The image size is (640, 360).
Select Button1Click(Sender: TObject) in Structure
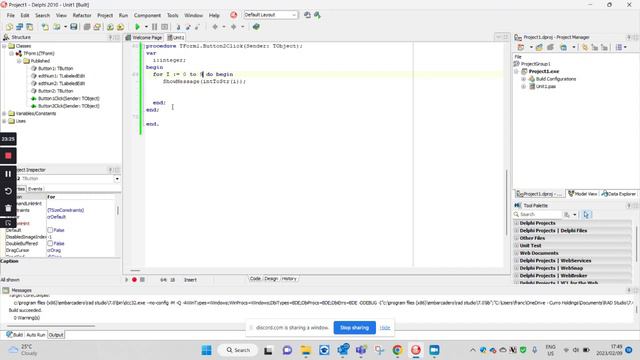coord(69,98)
